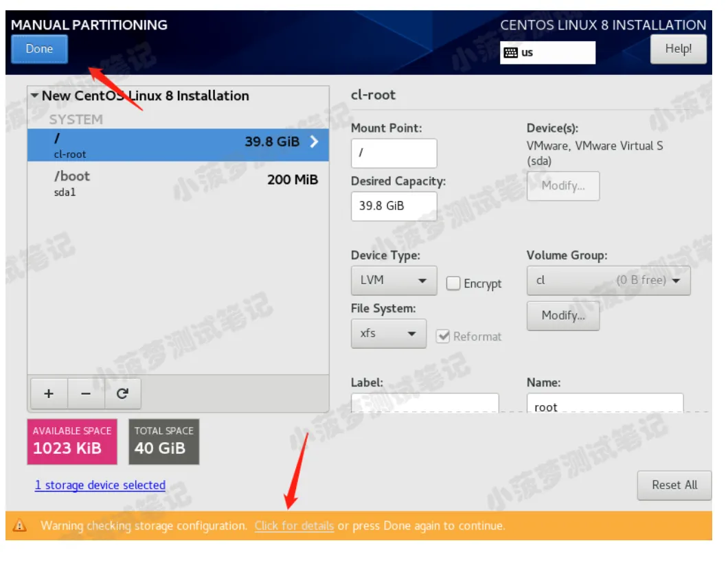
Task: Open the Help! dialog
Action: [678, 49]
